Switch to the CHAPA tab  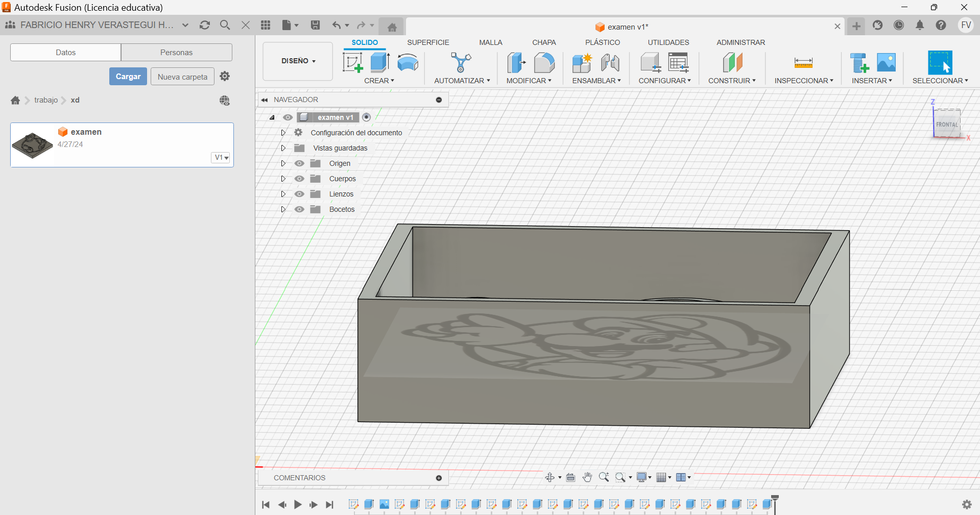pyautogui.click(x=544, y=42)
